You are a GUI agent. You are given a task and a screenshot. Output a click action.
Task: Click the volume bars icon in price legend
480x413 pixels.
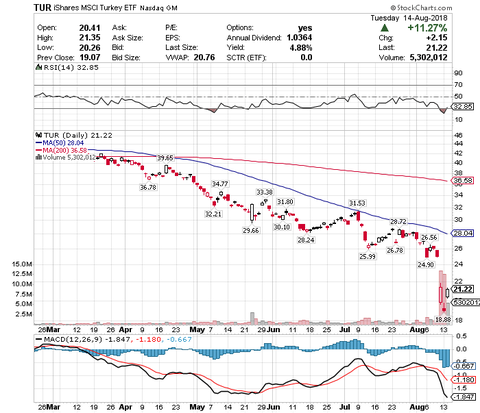tap(39, 157)
